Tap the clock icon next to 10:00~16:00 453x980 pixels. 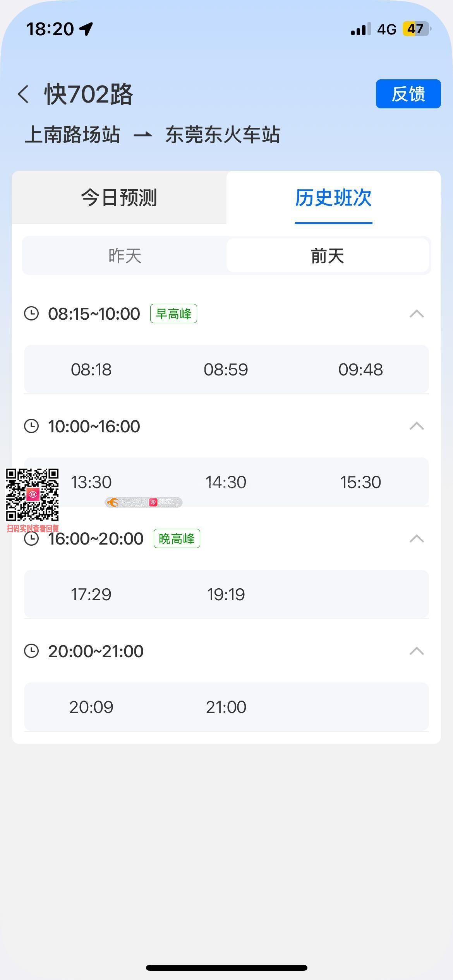(x=31, y=426)
